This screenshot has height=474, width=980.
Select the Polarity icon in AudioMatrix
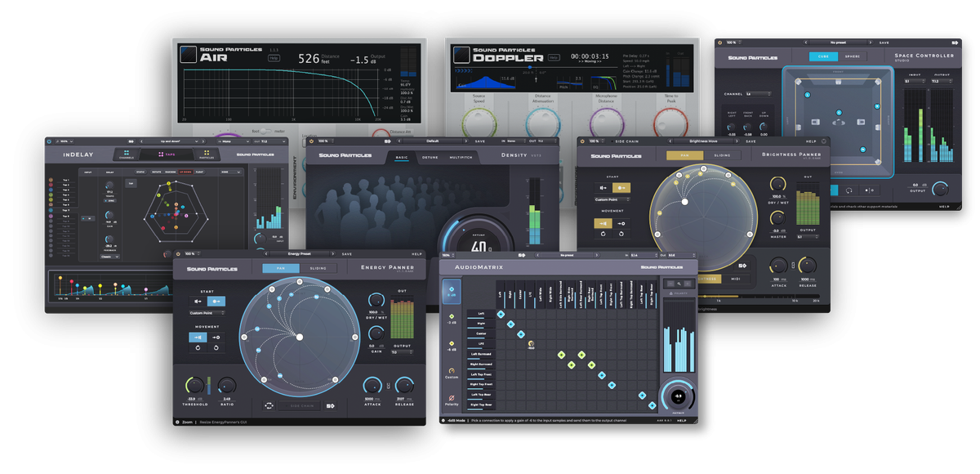[x=452, y=399]
